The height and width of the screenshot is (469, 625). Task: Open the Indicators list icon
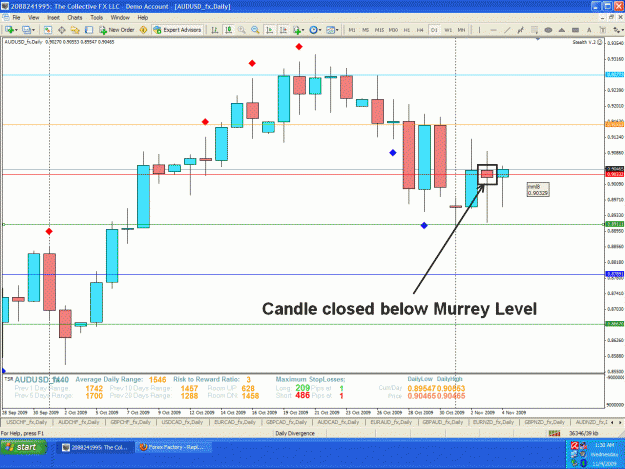click(297, 30)
